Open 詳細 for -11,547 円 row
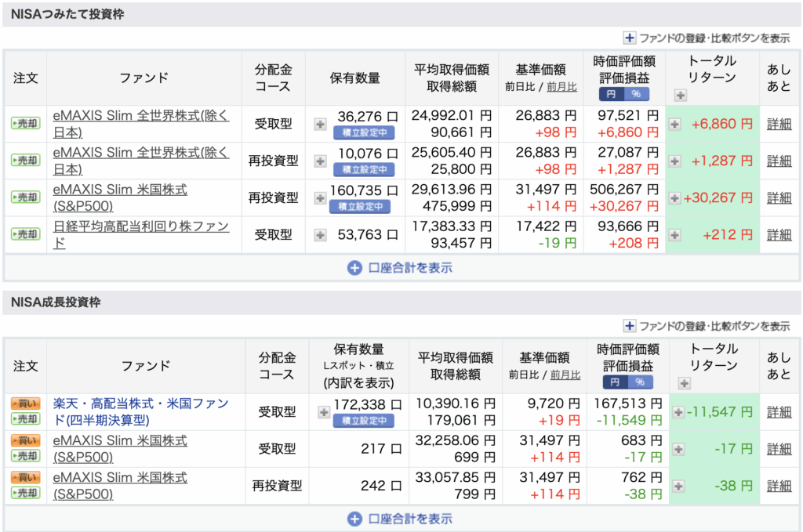The height and width of the screenshot is (532, 803). (x=779, y=412)
